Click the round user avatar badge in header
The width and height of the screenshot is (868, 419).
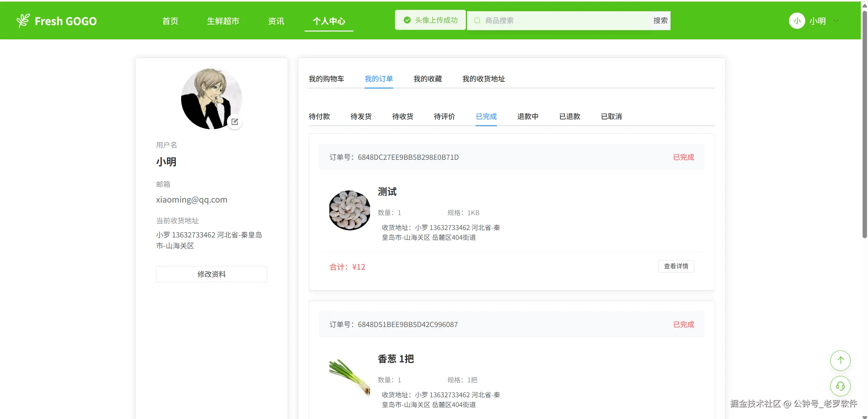point(797,21)
